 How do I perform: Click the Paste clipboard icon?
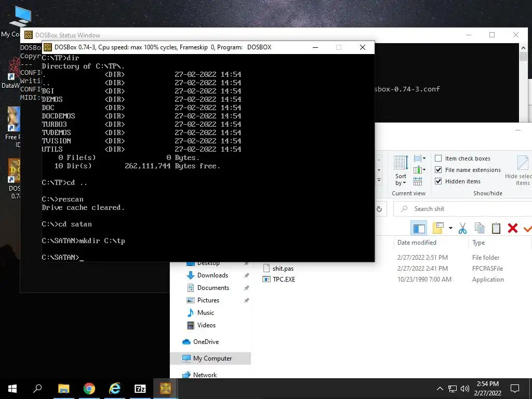pos(496,228)
